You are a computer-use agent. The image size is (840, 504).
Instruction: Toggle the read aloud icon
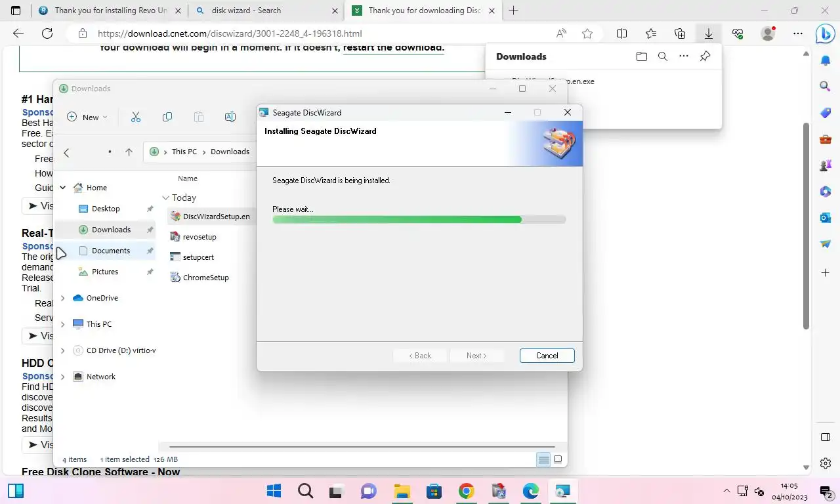click(561, 33)
